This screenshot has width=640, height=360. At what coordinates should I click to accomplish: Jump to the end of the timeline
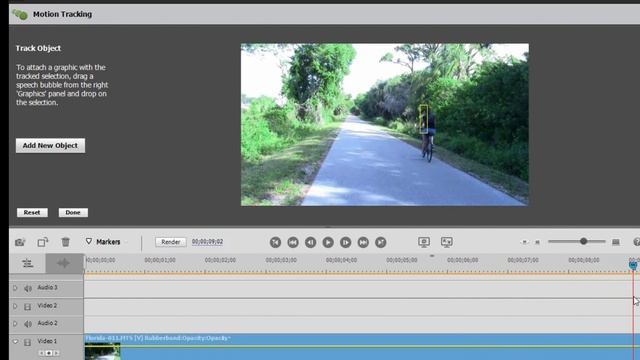tap(381, 242)
